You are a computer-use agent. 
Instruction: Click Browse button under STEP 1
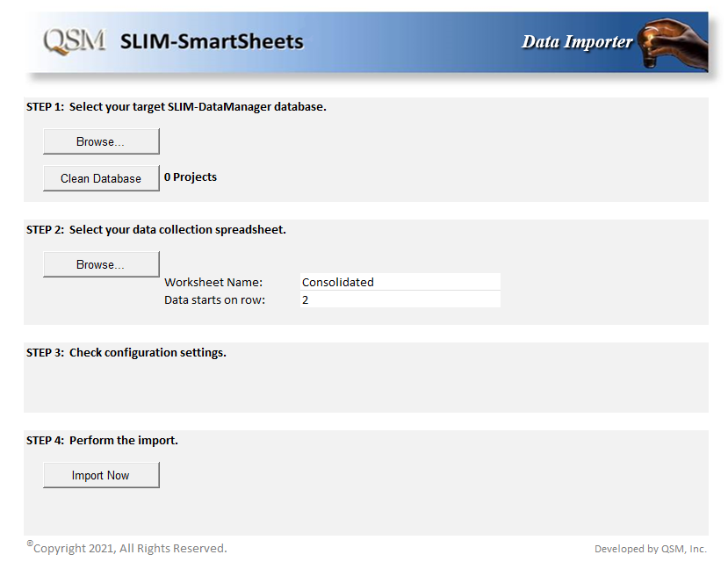[x=101, y=141]
